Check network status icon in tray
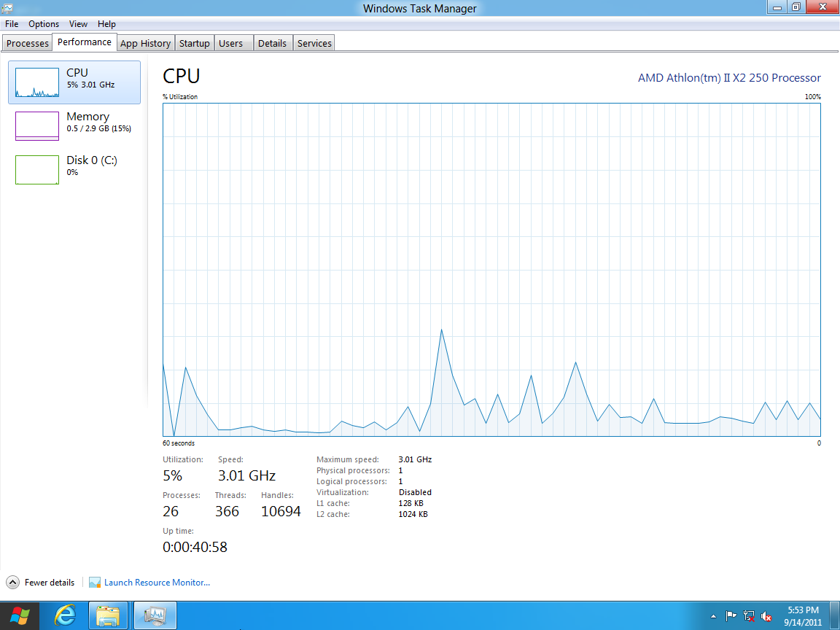Viewport: 840px width, 630px height. [749, 617]
